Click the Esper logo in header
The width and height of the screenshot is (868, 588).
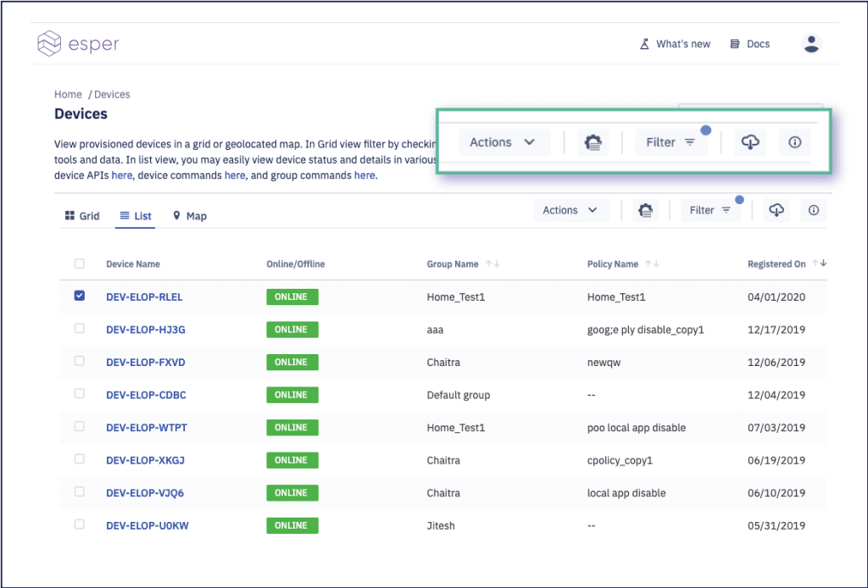click(78, 44)
